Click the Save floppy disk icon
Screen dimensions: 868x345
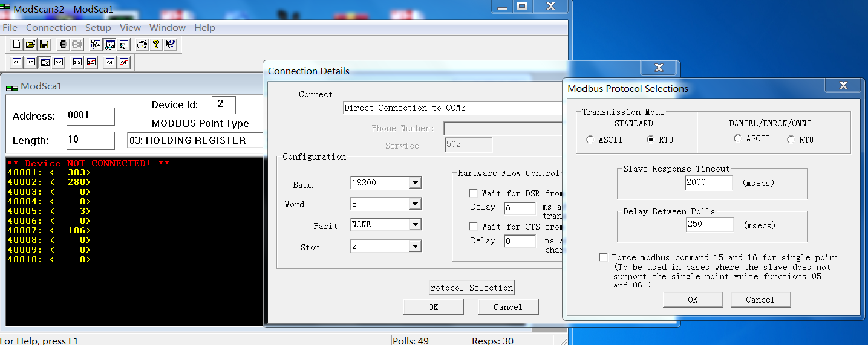(x=44, y=44)
